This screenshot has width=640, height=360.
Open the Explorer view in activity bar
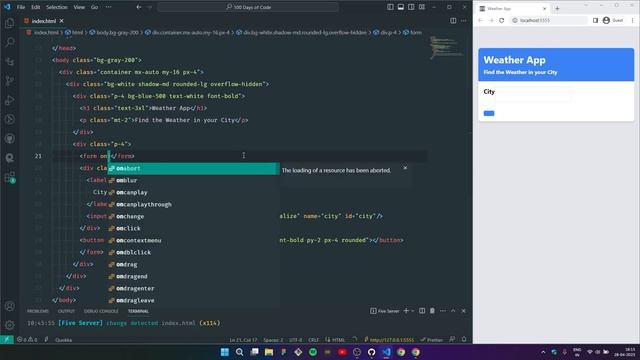(x=9, y=23)
